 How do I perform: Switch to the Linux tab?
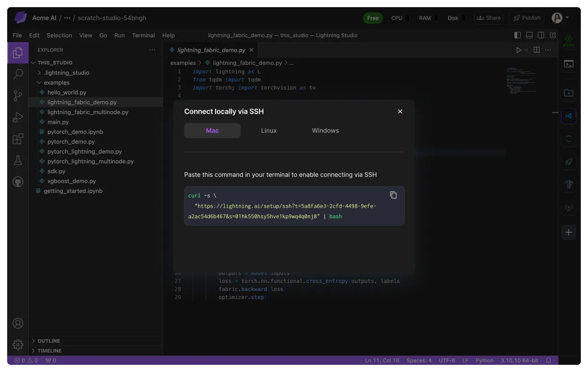[269, 131]
